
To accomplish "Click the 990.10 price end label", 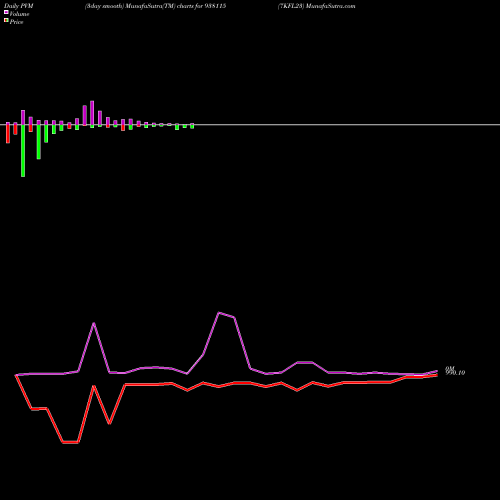I will 455,373.
